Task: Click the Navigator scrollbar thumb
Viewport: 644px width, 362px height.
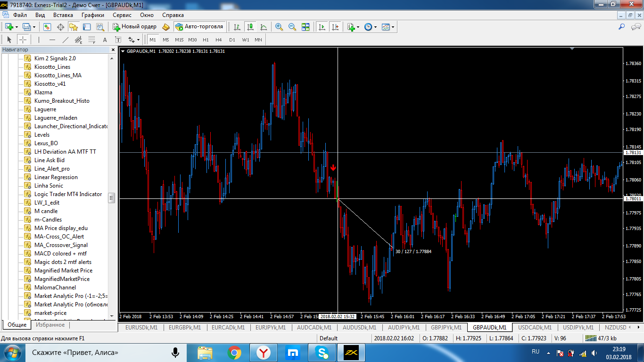Action: click(x=112, y=197)
